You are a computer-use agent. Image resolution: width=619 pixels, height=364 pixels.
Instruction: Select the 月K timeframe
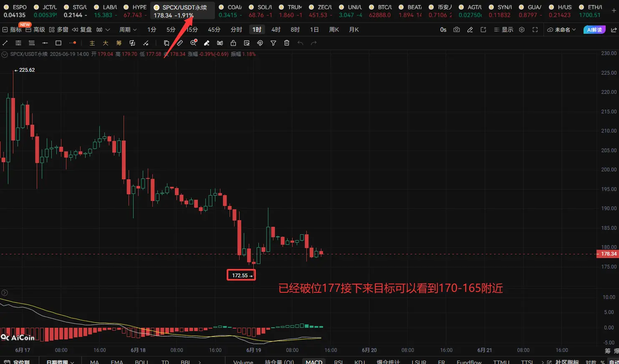[354, 30]
